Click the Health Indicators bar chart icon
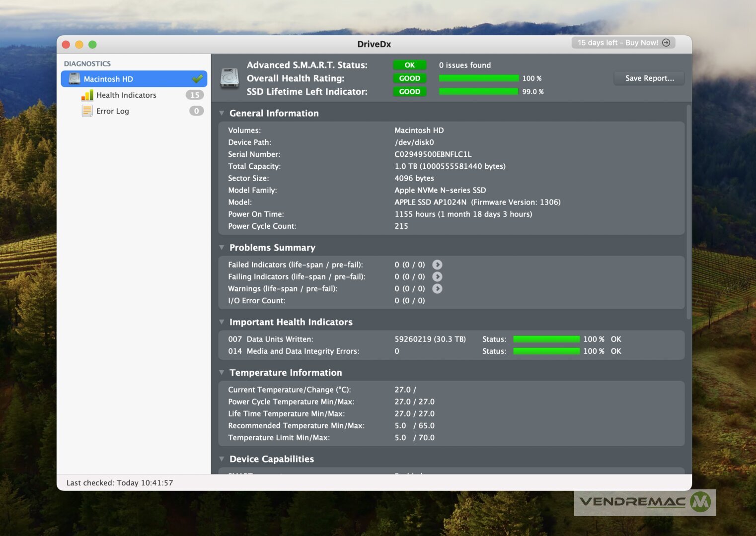Screen dimensions: 756x536 (x=87, y=95)
